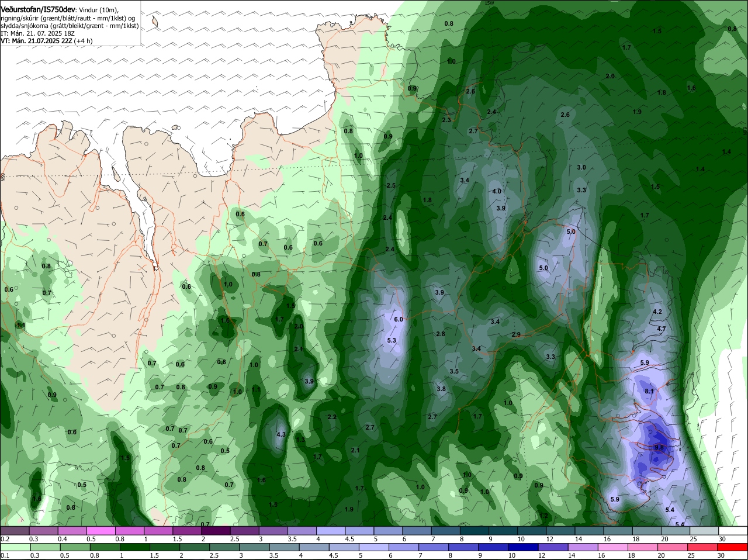Click the 30 label in upper legend
Screen dimensions: 748x560
point(722,538)
